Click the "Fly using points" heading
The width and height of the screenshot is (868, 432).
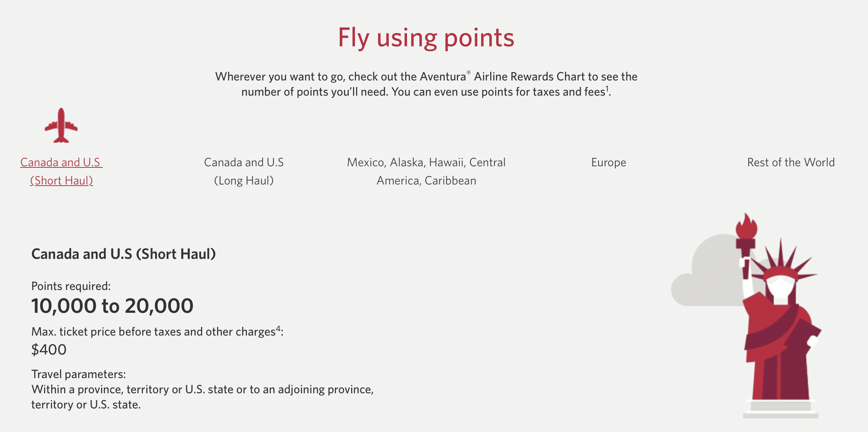426,38
